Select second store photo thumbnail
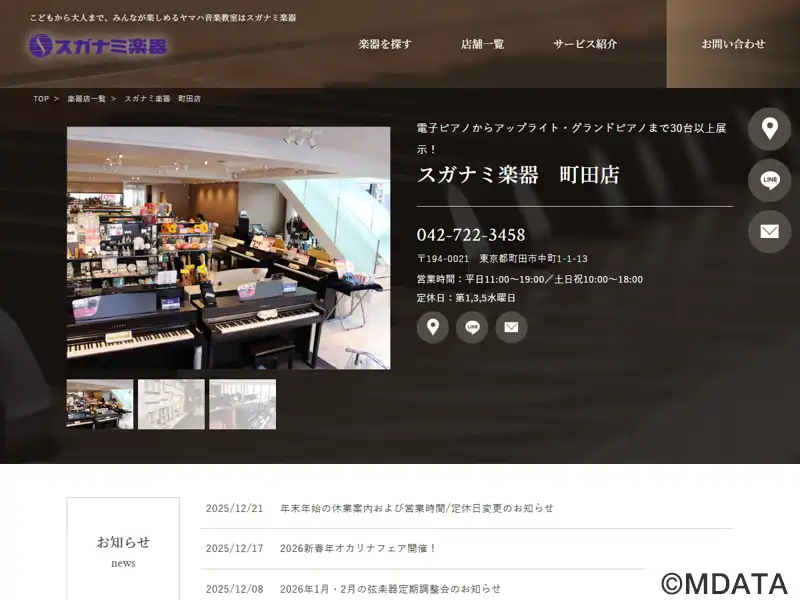 [171, 404]
